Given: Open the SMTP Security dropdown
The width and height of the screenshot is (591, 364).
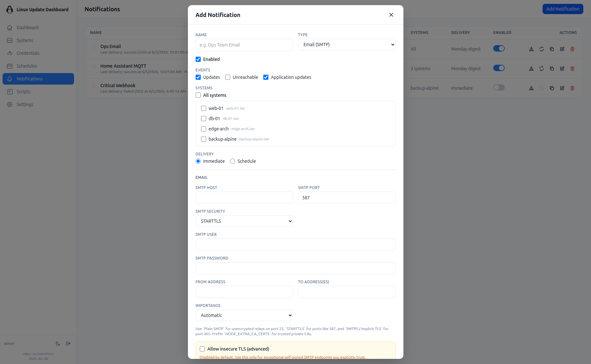Looking at the screenshot, I should [x=244, y=221].
